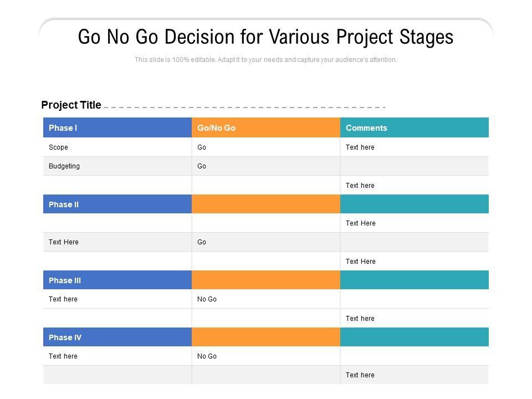Select the Scope cell
Screen dimensions: 532x399
pyautogui.click(x=59, y=147)
